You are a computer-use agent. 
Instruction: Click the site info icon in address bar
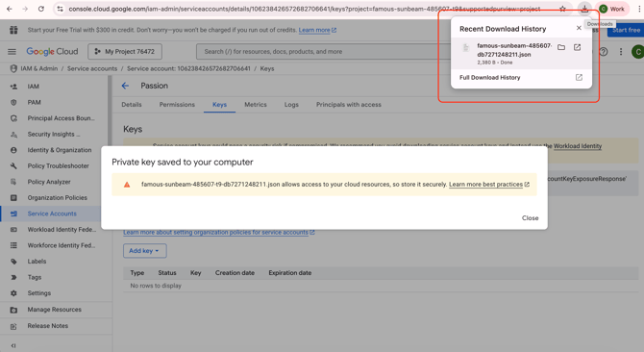click(60, 9)
